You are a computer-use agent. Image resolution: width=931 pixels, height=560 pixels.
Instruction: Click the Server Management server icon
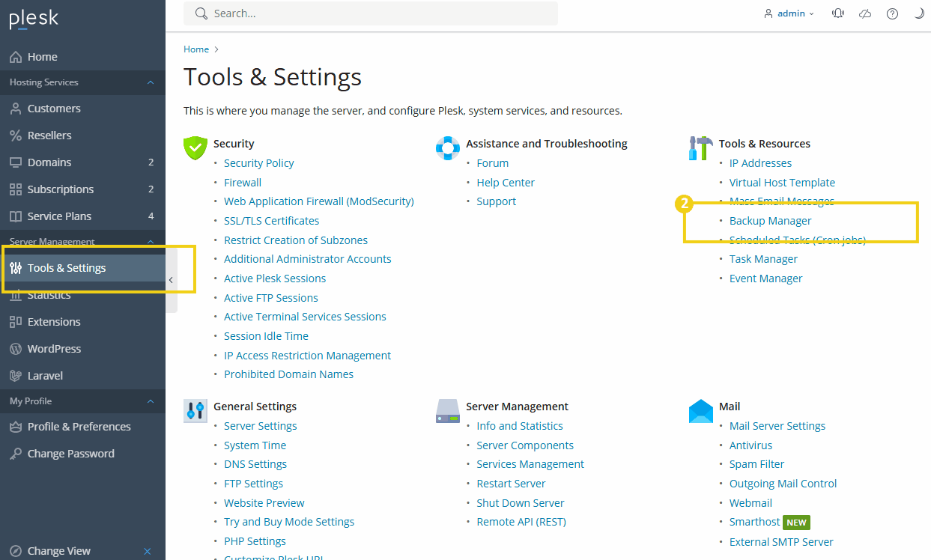448,410
